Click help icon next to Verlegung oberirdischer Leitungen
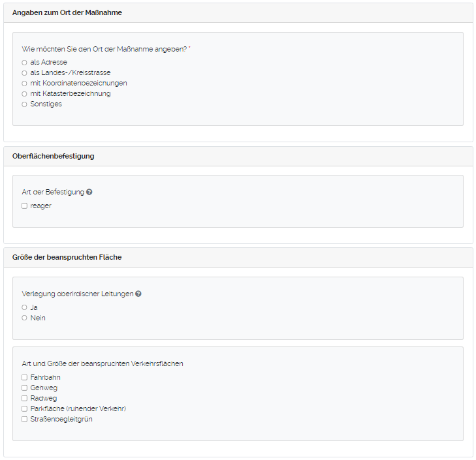 pyautogui.click(x=138, y=294)
